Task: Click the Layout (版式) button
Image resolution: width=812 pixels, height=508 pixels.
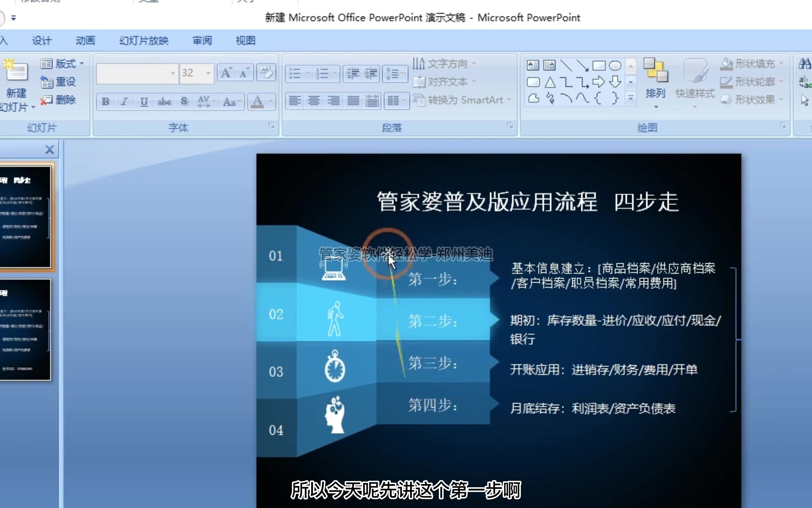Action: [x=62, y=64]
